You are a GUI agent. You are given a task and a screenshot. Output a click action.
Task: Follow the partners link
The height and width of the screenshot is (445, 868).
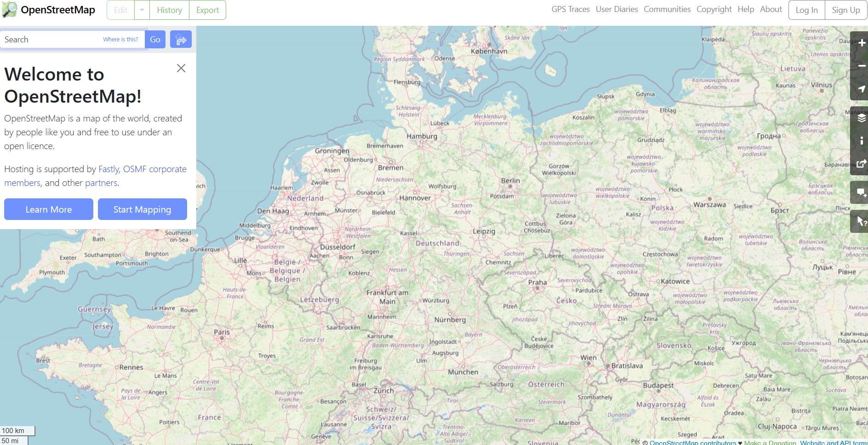(101, 183)
